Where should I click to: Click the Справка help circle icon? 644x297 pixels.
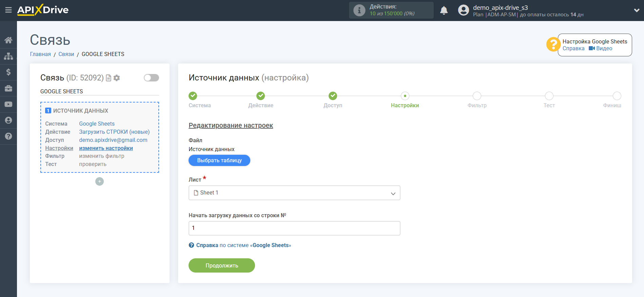[x=191, y=245]
